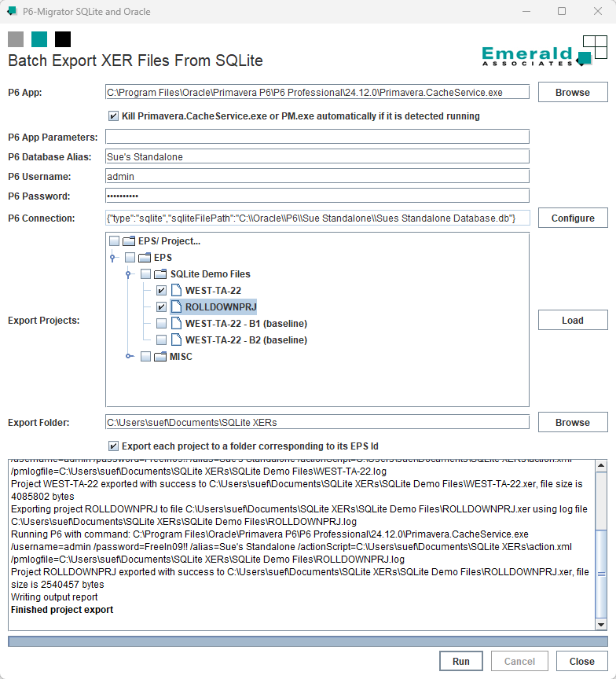Image resolution: width=616 pixels, height=679 pixels.
Task: Toggle Kill Primavera.CacheService.exe automatically checkbox
Action: (x=114, y=116)
